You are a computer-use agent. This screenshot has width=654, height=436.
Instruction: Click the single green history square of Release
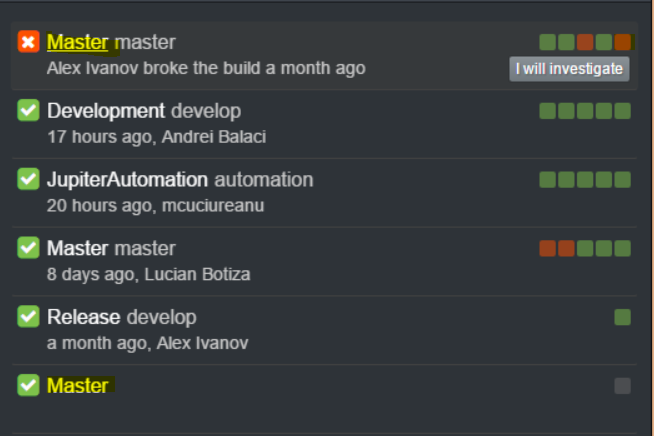tap(623, 317)
